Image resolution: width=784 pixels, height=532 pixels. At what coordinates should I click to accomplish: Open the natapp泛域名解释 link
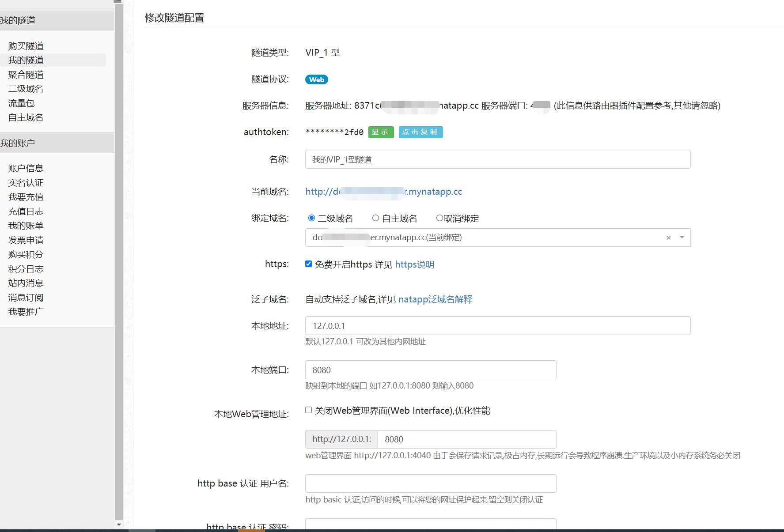point(435,299)
